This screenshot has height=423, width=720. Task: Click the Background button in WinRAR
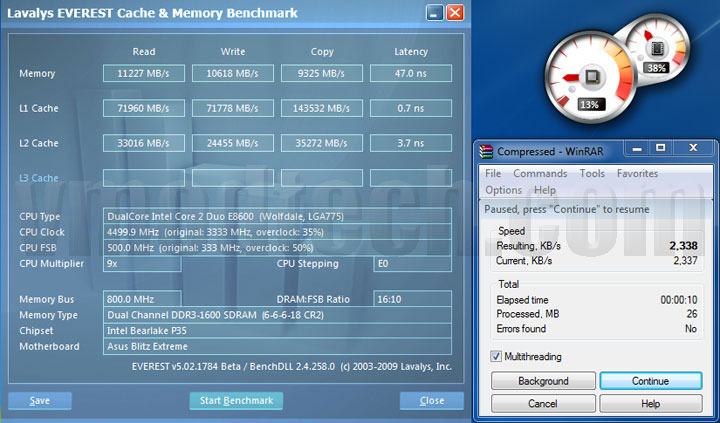tap(543, 381)
